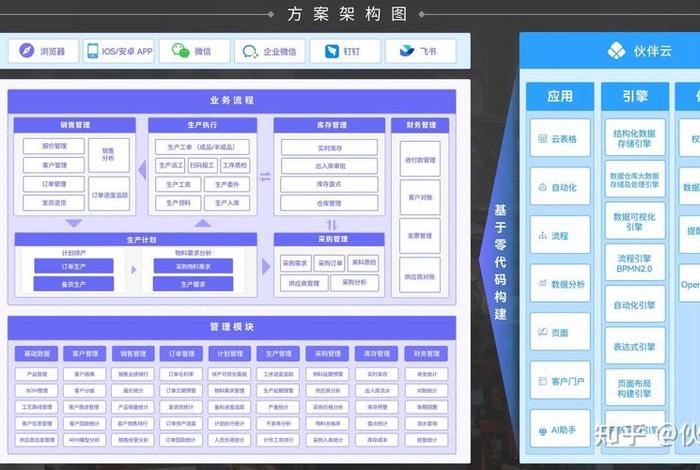The width and height of the screenshot is (700, 470).
Task: Click the 采购物料需求 button
Action: (x=193, y=266)
